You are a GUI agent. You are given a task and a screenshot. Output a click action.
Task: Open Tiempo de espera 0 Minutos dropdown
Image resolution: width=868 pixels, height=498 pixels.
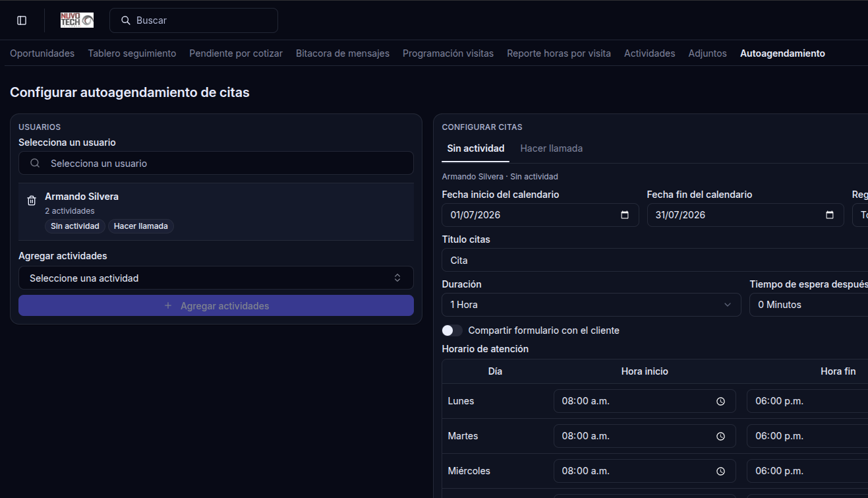(809, 305)
